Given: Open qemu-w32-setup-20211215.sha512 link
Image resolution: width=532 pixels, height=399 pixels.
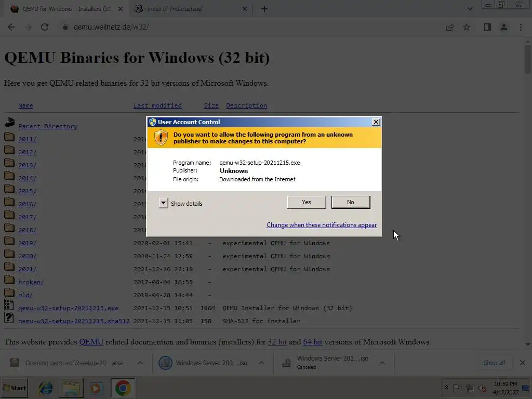Looking at the screenshot, I should tap(74, 321).
